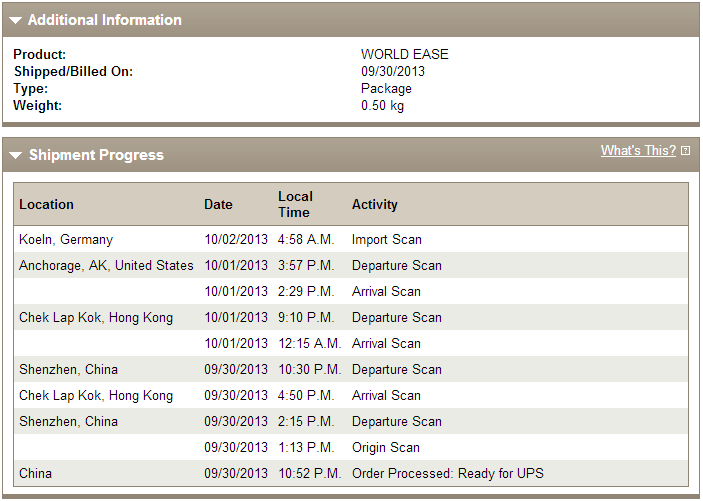
Task: Click the Location column header
Action: (46, 204)
